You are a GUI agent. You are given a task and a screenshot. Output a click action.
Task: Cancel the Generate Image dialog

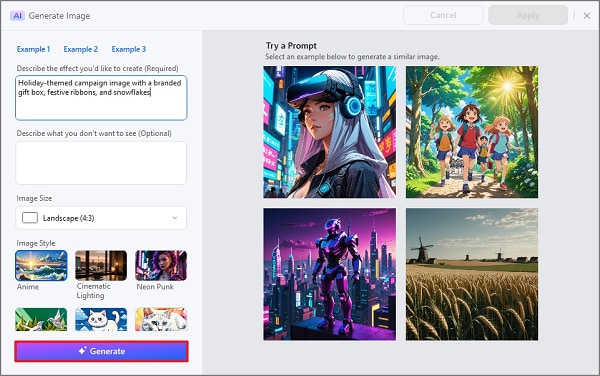(443, 15)
